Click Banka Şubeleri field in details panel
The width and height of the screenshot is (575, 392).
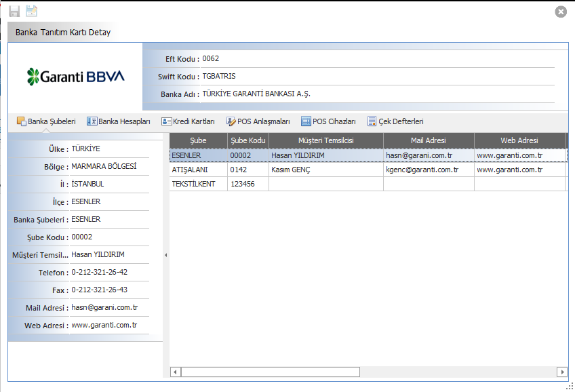click(x=109, y=219)
